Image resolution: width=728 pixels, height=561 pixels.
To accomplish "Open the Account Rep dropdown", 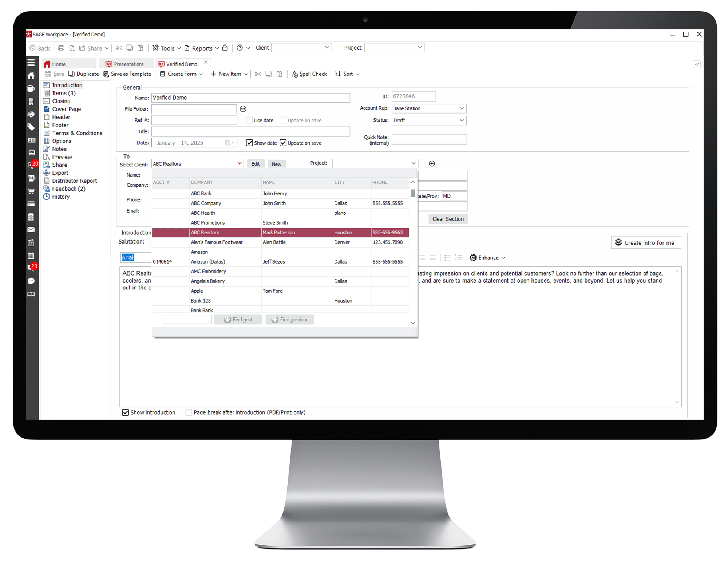I will point(462,108).
